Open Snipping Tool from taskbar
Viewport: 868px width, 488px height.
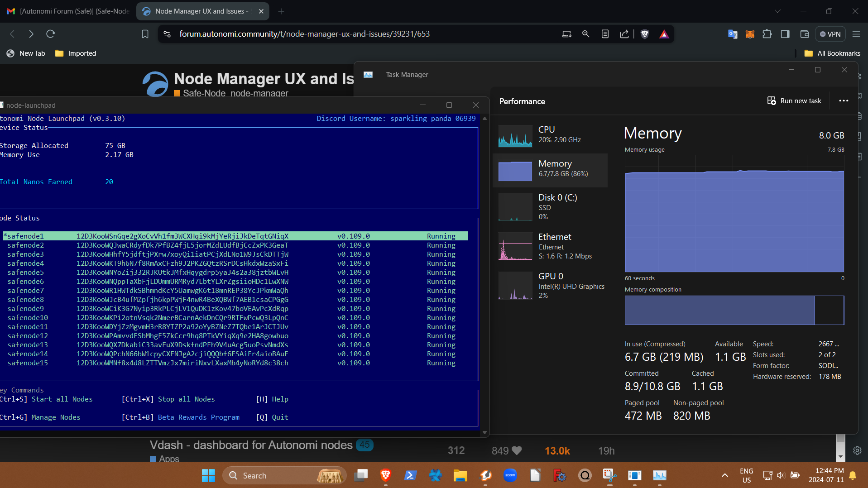pos(610,475)
